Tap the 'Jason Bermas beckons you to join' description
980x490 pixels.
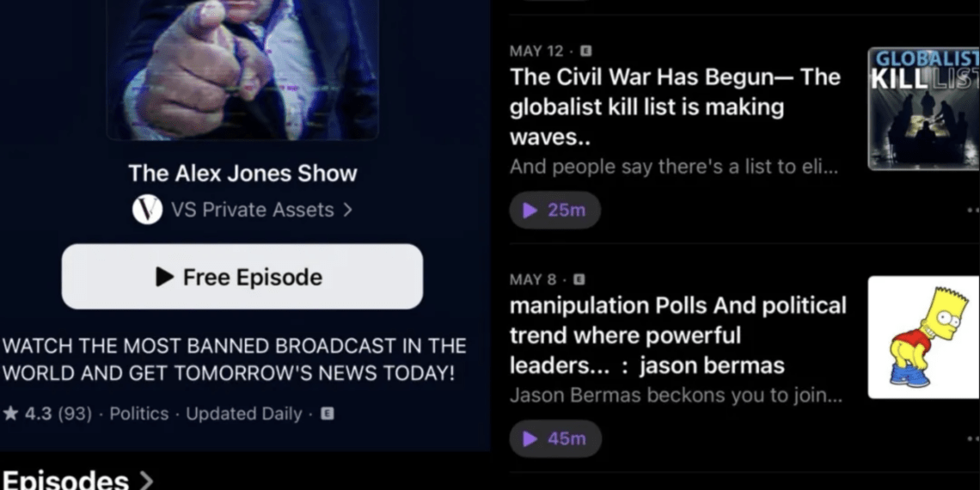coord(676,395)
